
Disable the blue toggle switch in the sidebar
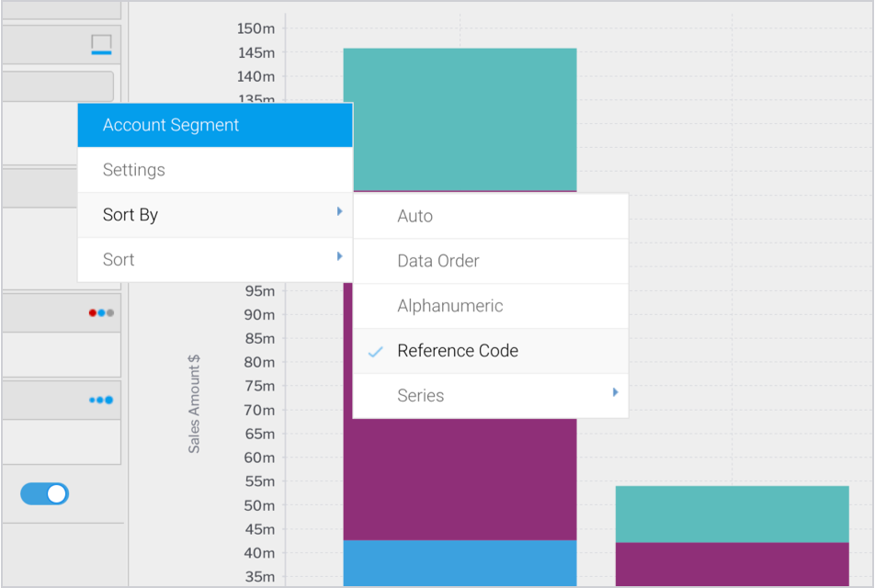point(44,493)
